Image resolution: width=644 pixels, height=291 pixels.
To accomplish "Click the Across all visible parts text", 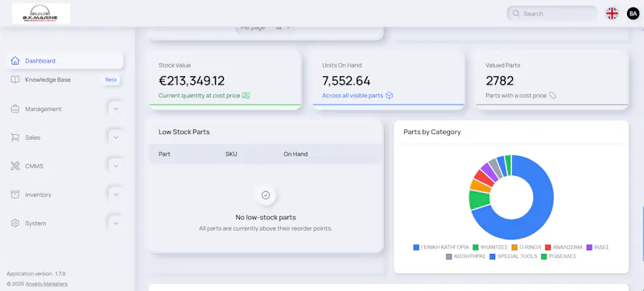I will click(x=353, y=96).
